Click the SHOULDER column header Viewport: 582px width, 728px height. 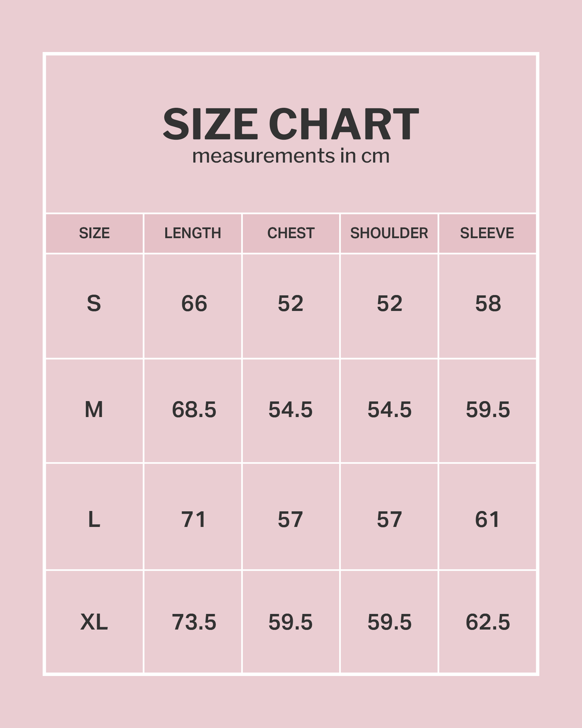(x=389, y=233)
